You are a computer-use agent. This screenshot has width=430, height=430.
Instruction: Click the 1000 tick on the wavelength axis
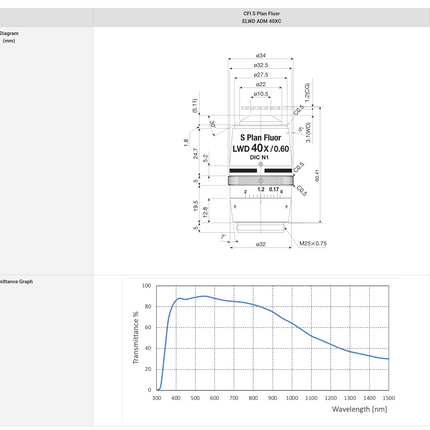click(292, 398)
